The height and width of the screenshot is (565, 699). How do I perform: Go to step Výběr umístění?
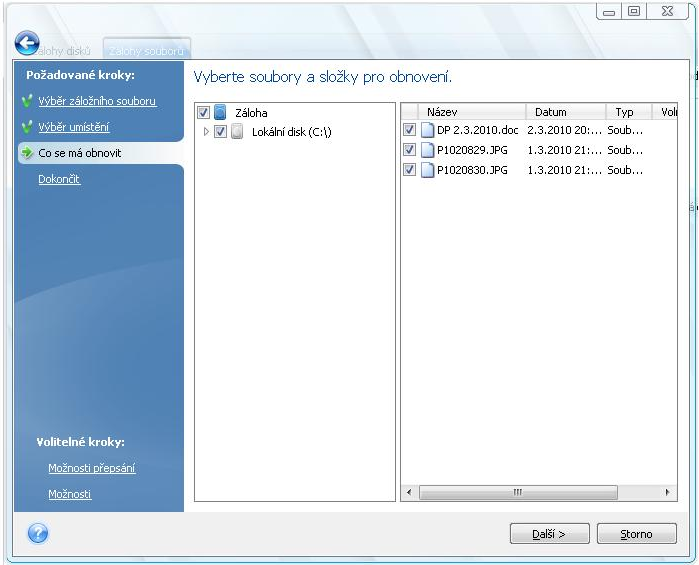(x=74, y=127)
